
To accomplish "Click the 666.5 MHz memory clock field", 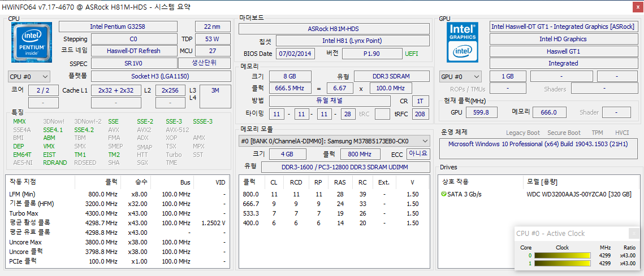I will pyautogui.click(x=290, y=88).
